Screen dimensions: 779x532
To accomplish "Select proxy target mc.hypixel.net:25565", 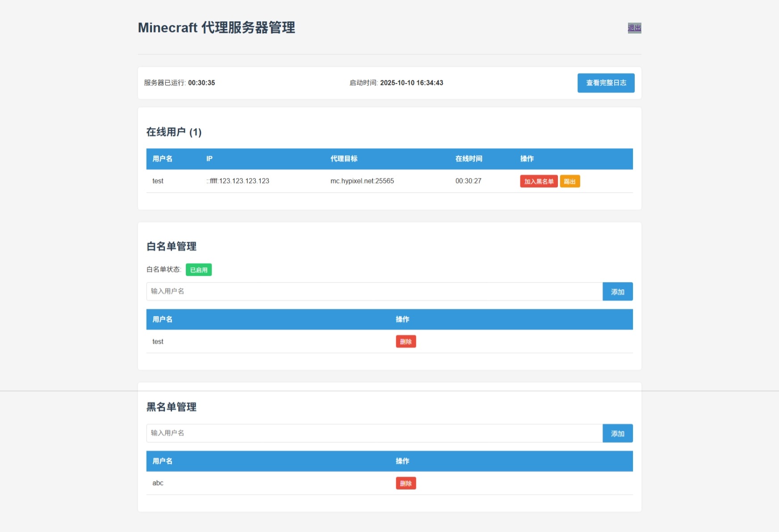I will pyautogui.click(x=362, y=181).
